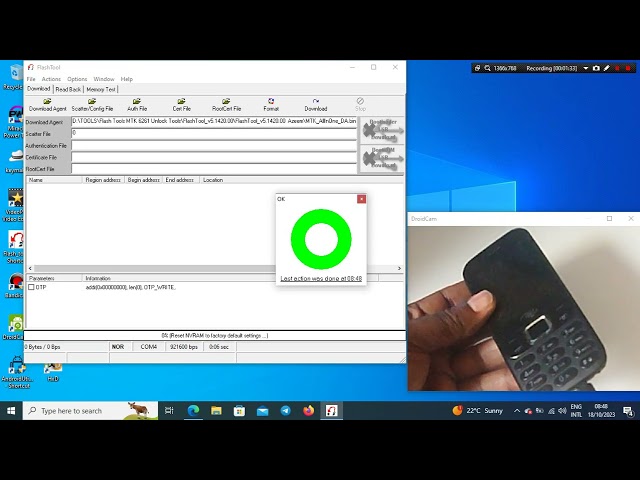Switch to the Memory Test tab
Viewport: 640px width, 480px height.
point(101,89)
